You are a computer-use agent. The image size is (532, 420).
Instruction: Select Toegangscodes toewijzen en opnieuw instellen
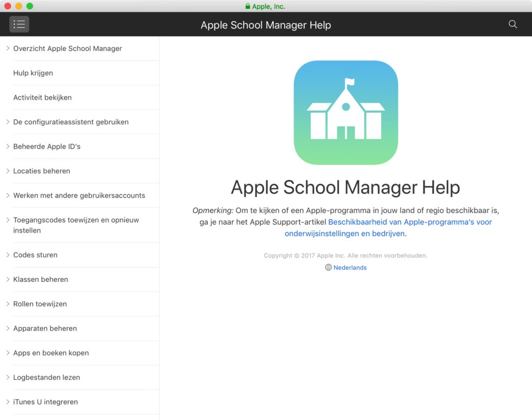click(x=76, y=225)
